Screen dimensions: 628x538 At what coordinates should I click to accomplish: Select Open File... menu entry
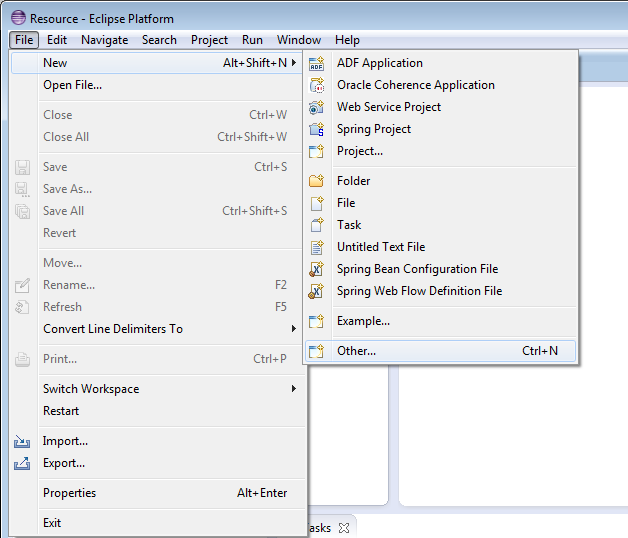(72, 85)
